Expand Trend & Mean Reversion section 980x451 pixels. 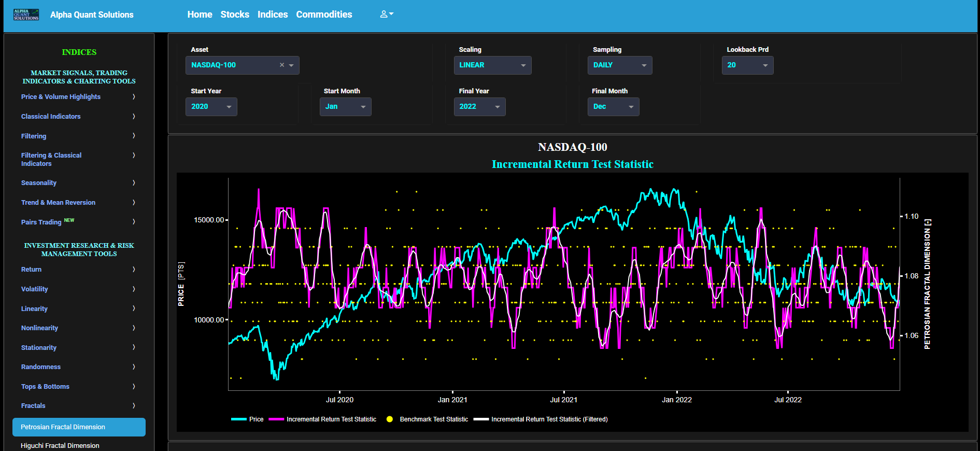pyautogui.click(x=78, y=203)
